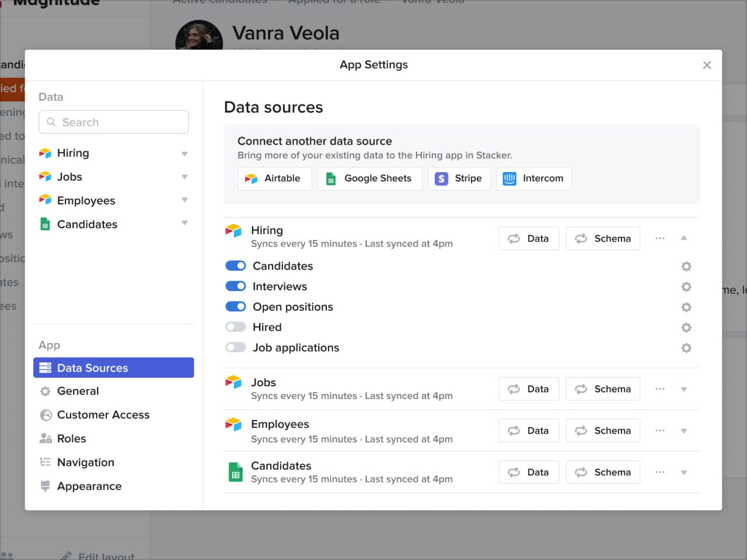The image size is (747, 560).
Task: Sync Data for Candidates source
Action: tap(529, 473)
